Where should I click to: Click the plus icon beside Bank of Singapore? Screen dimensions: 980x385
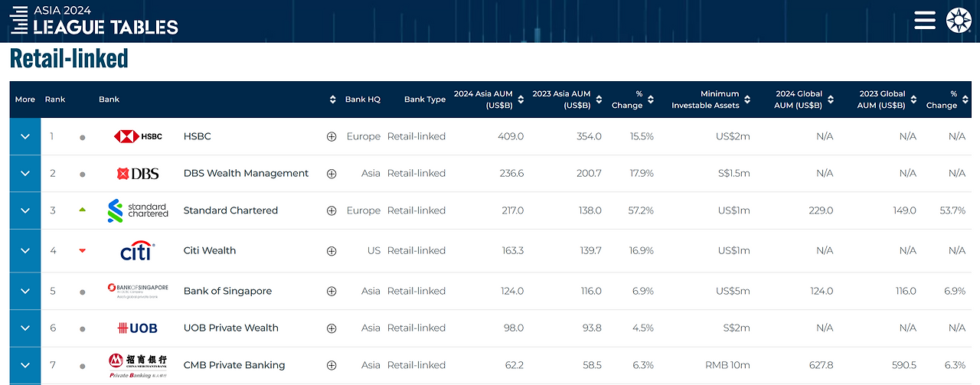332,291
